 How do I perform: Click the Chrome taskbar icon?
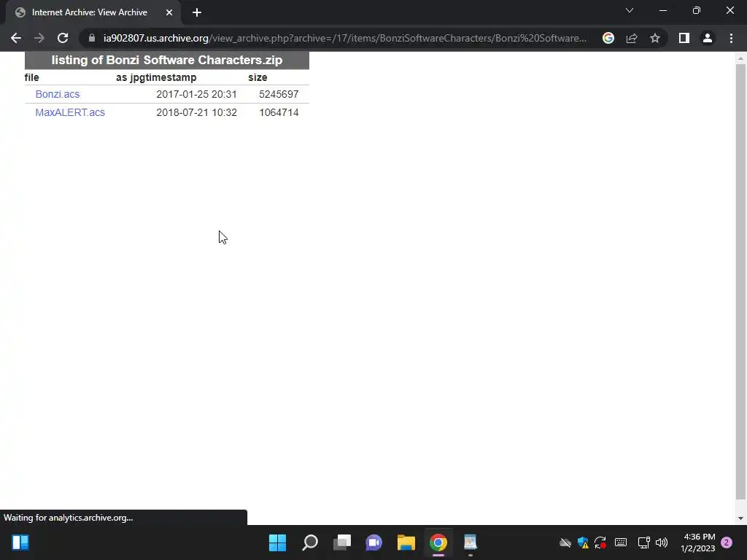(438, 542)
